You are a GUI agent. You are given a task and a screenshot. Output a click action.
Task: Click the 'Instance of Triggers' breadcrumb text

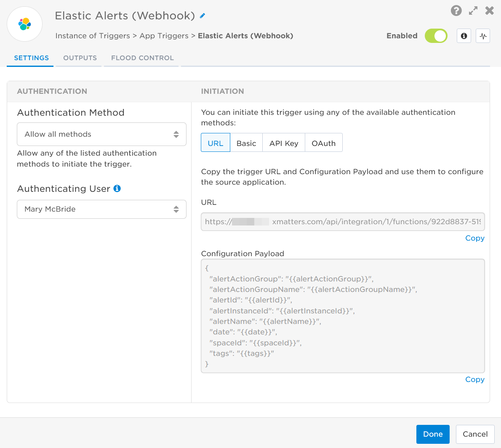point(93,36)
